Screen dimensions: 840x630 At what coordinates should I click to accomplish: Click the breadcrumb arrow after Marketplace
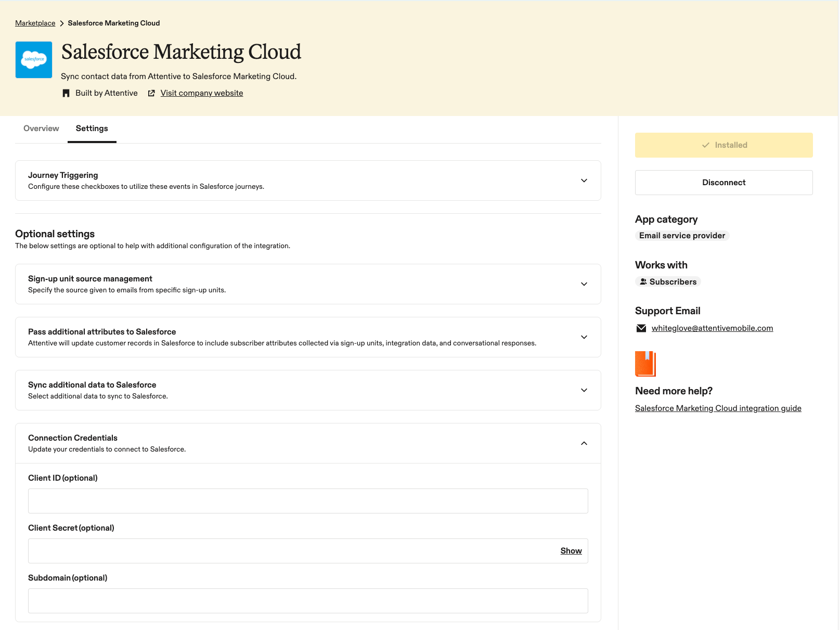pos(61,23)
